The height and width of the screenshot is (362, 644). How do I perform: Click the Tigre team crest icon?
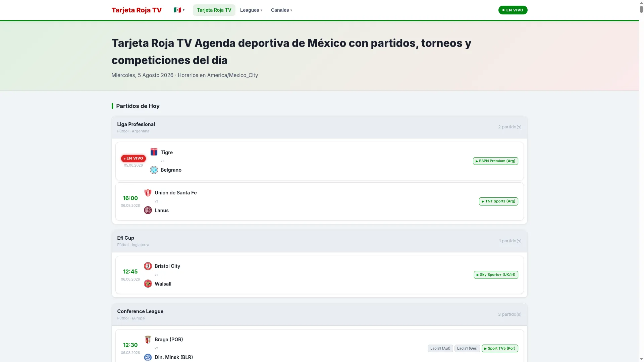(x=154, y=152)
